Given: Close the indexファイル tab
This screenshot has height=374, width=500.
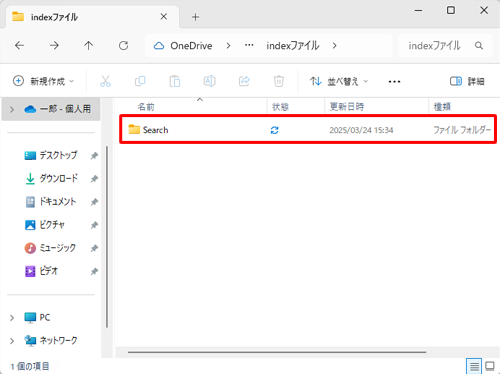Looking at the screenshot, I should (164, 16).
